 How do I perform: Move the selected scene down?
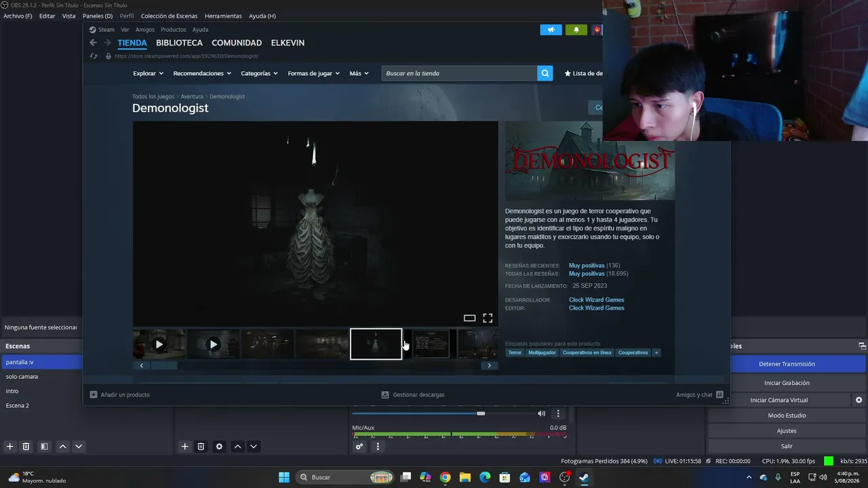tap(79, 447)
